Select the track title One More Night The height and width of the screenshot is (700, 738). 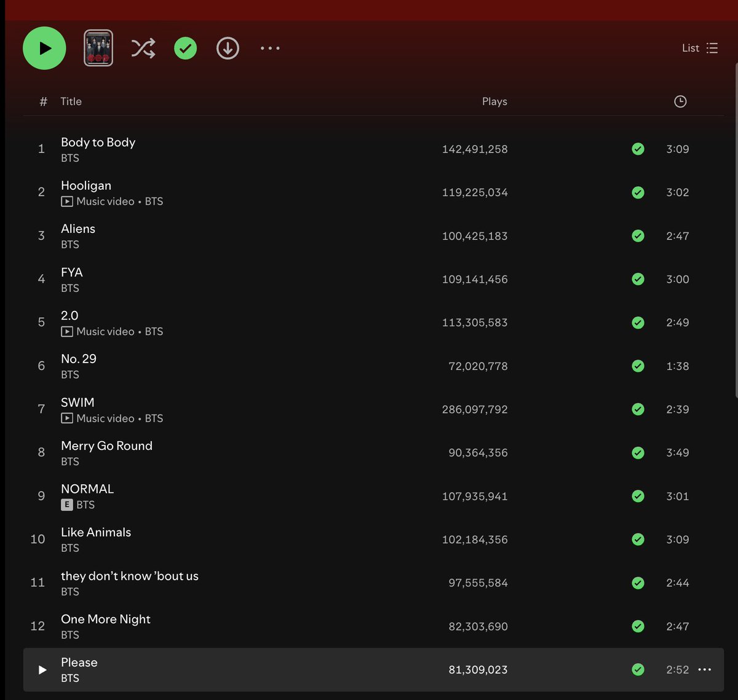[106, 619]
